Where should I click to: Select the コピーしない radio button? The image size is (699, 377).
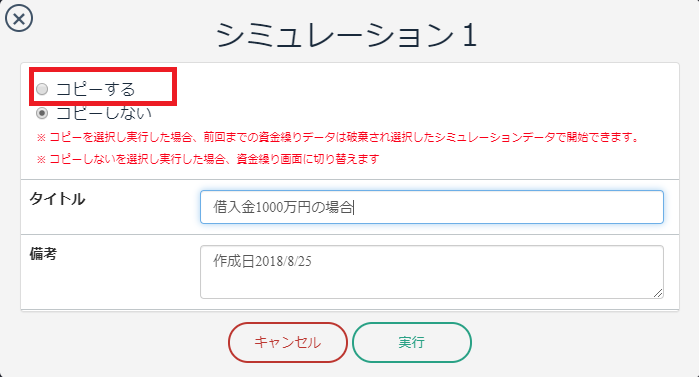click(x=42, y=113)
